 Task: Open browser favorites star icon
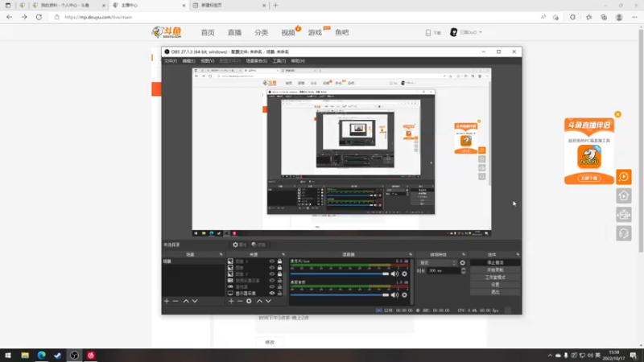[589, 17]
